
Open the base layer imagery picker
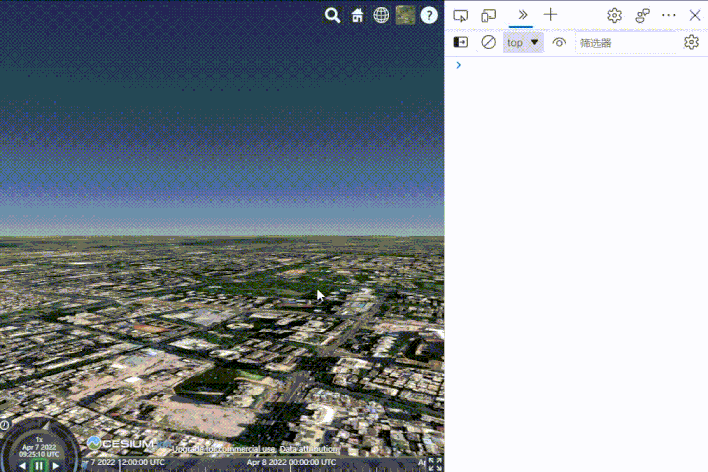(405, 15)
